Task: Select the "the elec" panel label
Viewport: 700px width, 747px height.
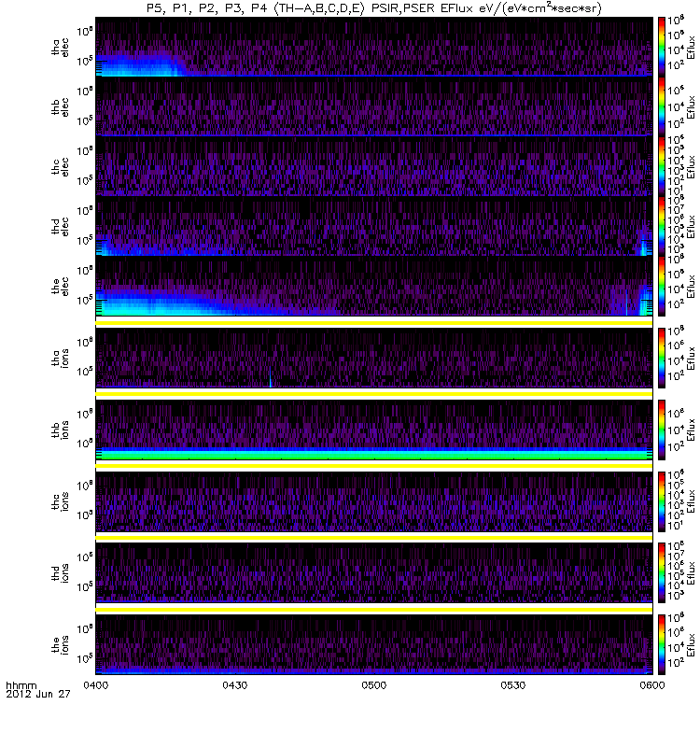Action: tap(61, 287)
